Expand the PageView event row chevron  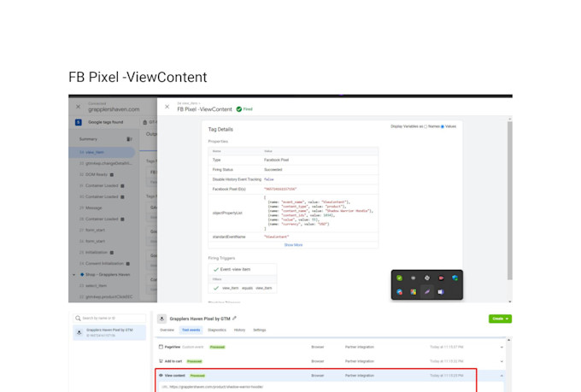point(502,348)
